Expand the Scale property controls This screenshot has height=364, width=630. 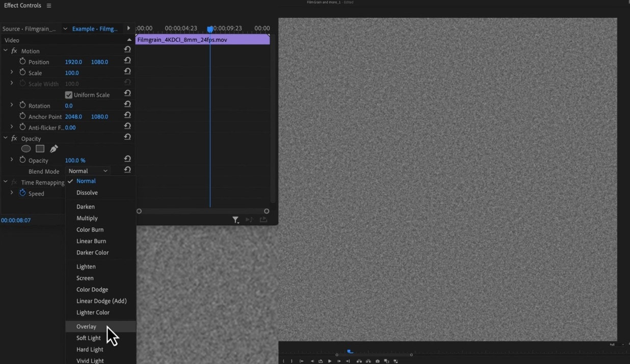[12, 72]
